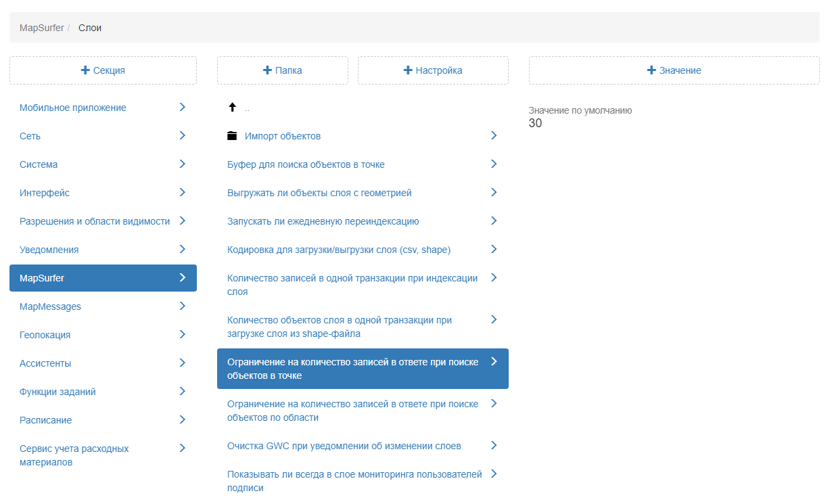Open Выгружать ли объекты слоя с геометрией setting
The height and width of the screenshot is (504, 830).
pyautogui.click(x=363, y=193)
